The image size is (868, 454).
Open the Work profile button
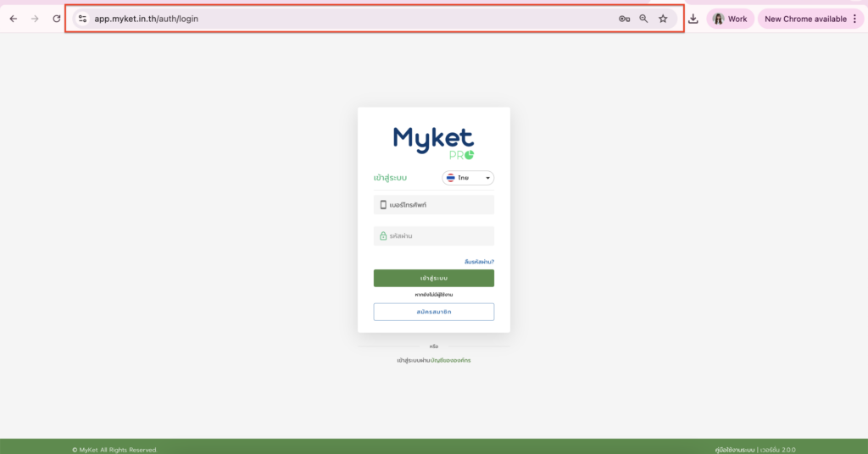tap(730, 19)
